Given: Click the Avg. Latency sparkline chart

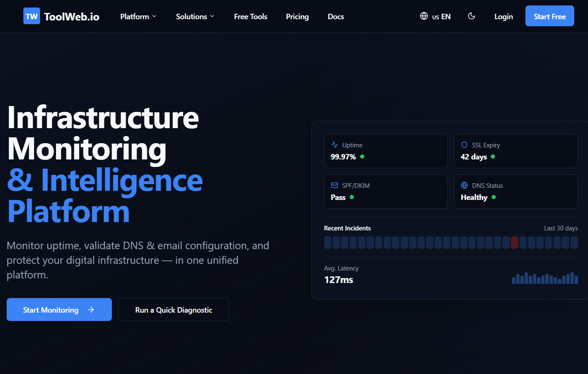Looking at the screenshot, I should click(x=545, y=278).
